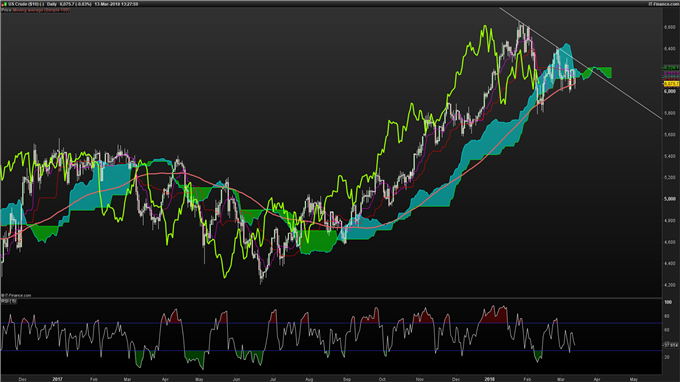Viewport: 680px width, 382px height.
Task: Click the divider between price and RSI panels
Action: (x=331, y=298)
